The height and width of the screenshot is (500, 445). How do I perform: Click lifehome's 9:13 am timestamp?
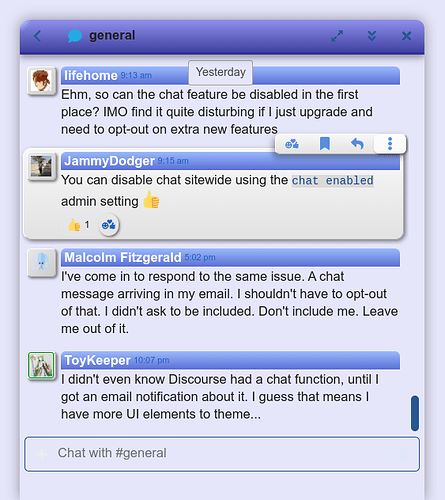pyautogui.click(x=136, y=76)
